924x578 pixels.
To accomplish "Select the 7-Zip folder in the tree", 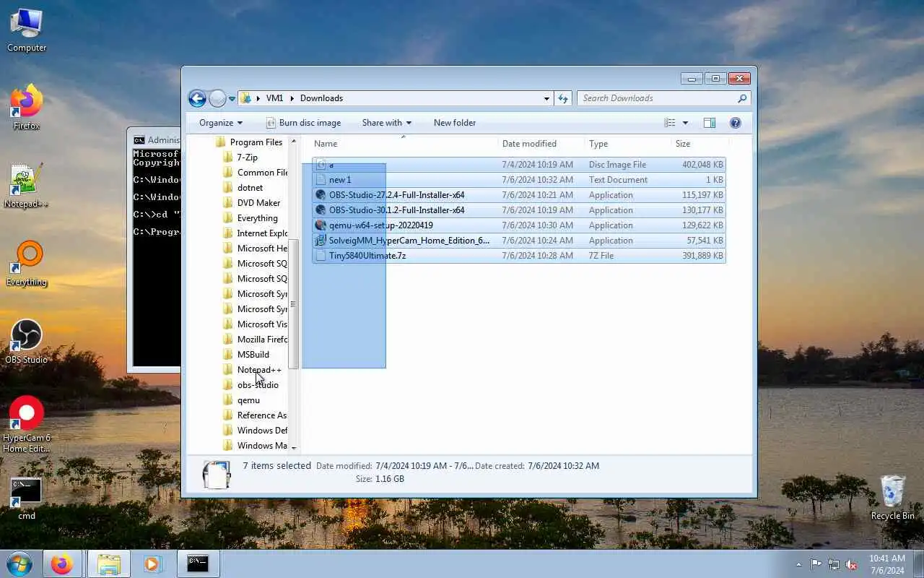I will [x=240, y=158].
